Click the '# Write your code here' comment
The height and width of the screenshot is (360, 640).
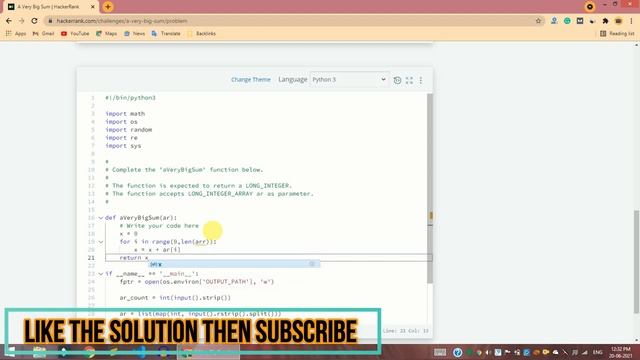159,226
